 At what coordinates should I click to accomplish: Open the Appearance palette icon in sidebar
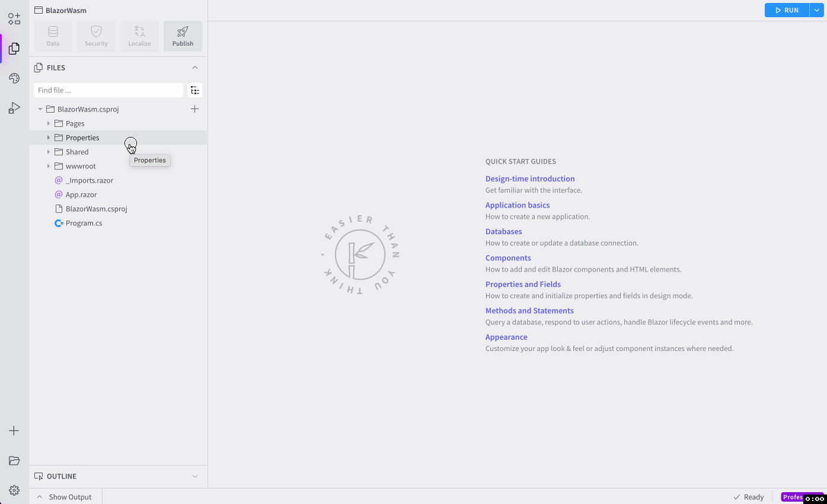coord(14,78)
